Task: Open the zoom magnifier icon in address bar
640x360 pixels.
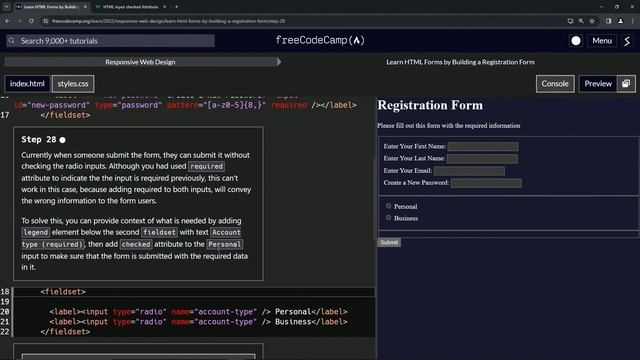Action: [x=581, y=21]
